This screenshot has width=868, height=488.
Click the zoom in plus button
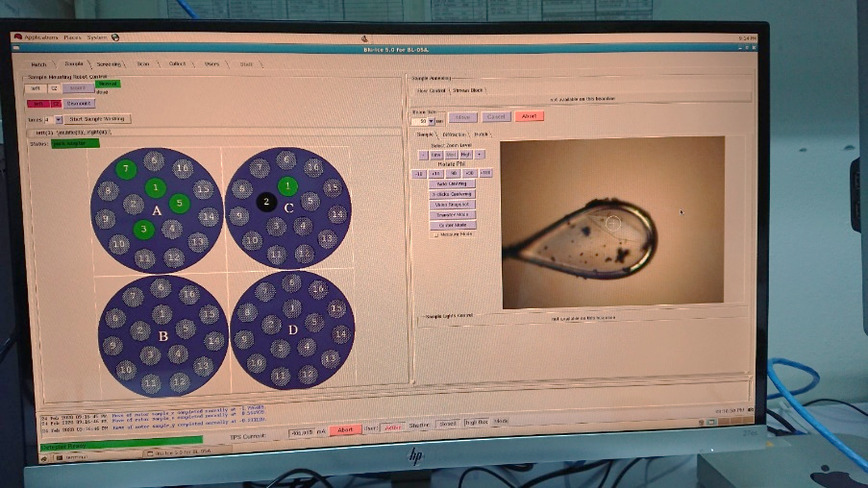[480, 154]
